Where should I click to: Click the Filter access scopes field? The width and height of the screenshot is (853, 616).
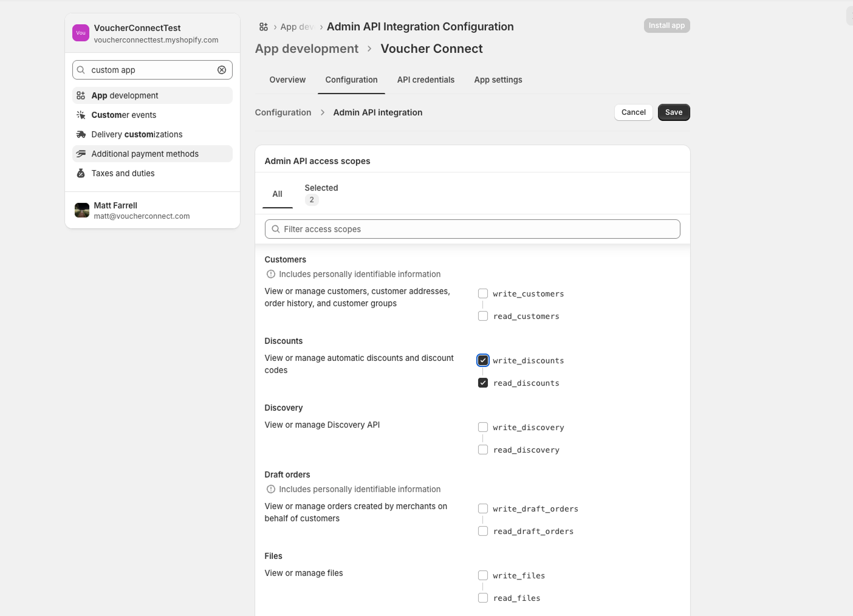pos(473,229)
